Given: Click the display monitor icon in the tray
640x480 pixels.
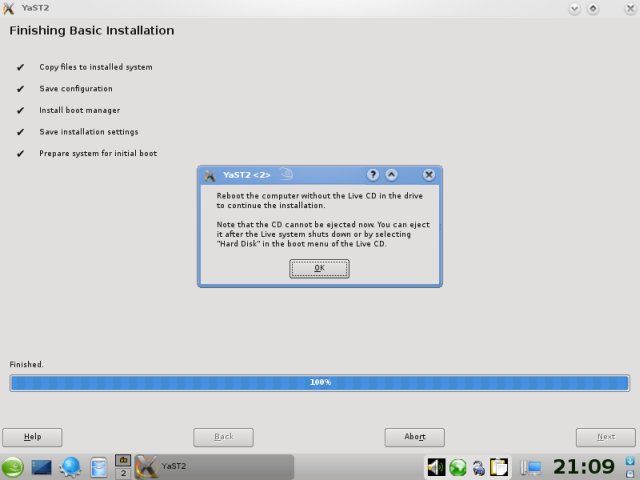Looking at the screenshot, I should point(532,467).
